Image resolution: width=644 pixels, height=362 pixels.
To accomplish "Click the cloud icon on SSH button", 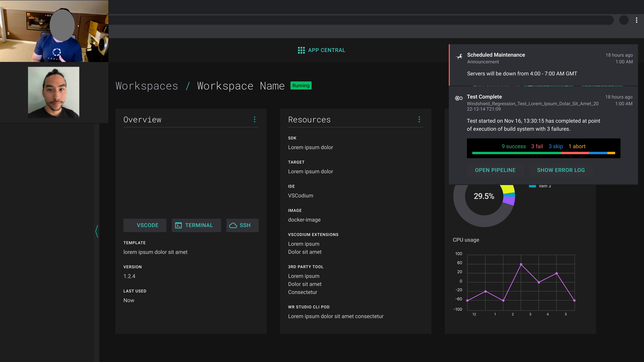I will (x=233, y=225).
